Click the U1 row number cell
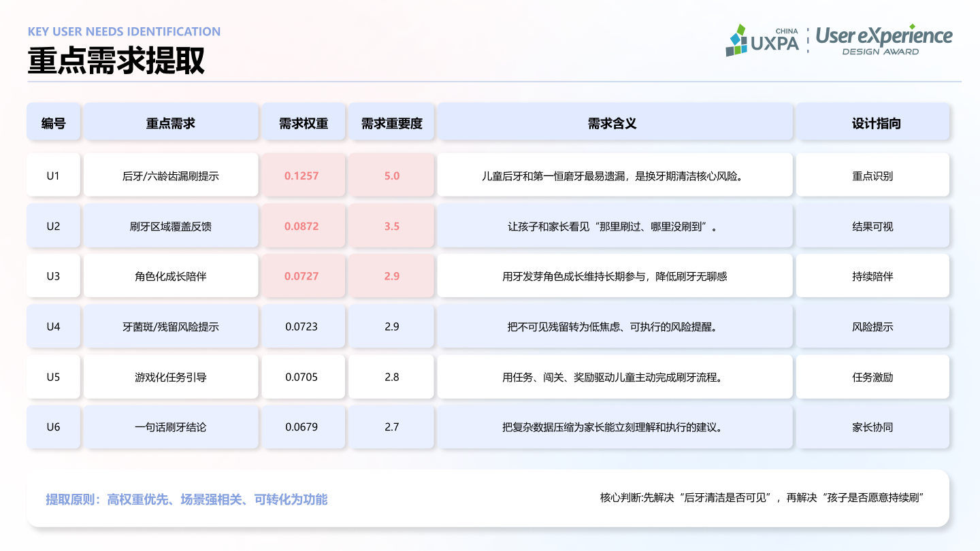This screenshot has width=980, height=551. point(54,176)
